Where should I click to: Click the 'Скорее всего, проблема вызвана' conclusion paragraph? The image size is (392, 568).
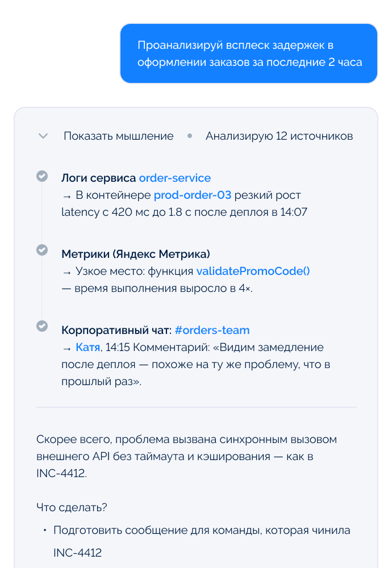click(x=186, y=456)
